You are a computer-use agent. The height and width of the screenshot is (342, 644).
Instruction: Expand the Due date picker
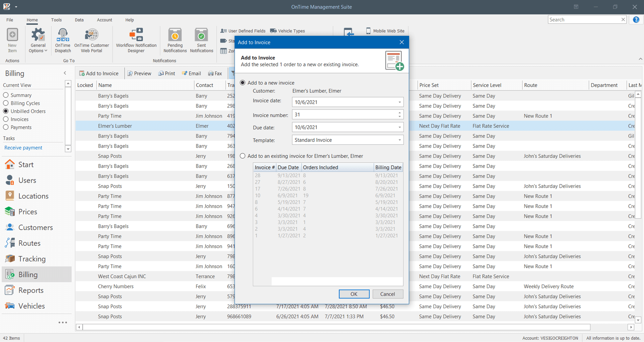coord(399,127)
